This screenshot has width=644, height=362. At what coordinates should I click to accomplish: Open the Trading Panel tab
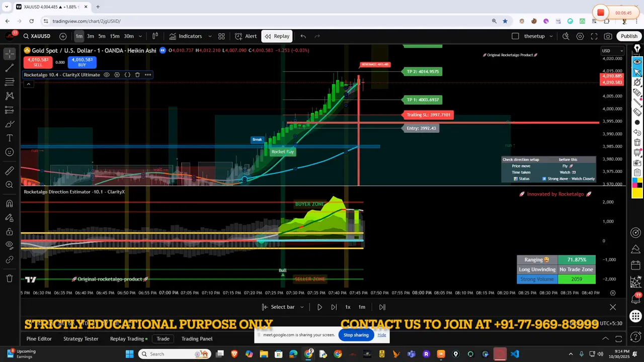[197, 338]
